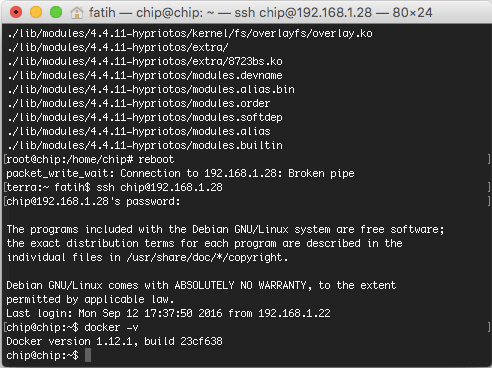
Task: Click the password prompt line
Action: pyautogui.click(x=93, y=201)
